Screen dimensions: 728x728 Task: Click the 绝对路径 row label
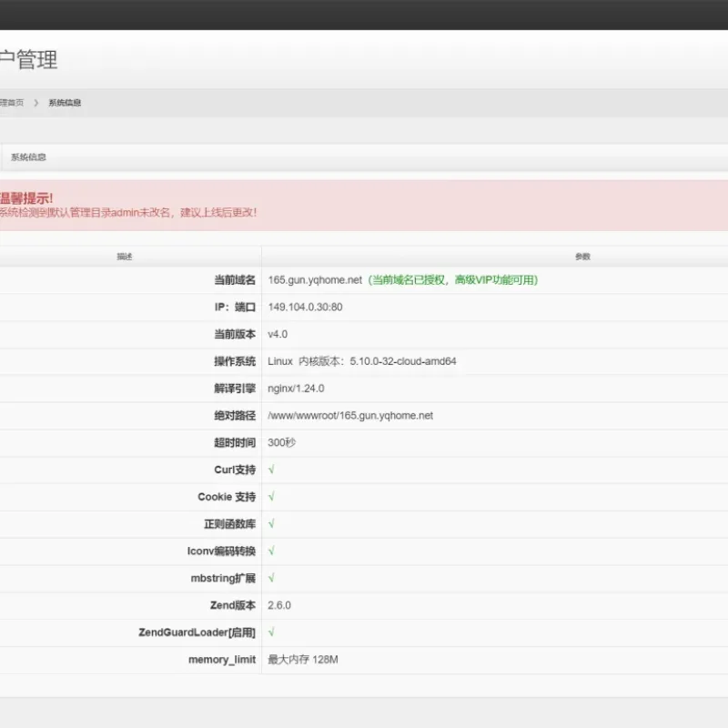coord(235,416)
